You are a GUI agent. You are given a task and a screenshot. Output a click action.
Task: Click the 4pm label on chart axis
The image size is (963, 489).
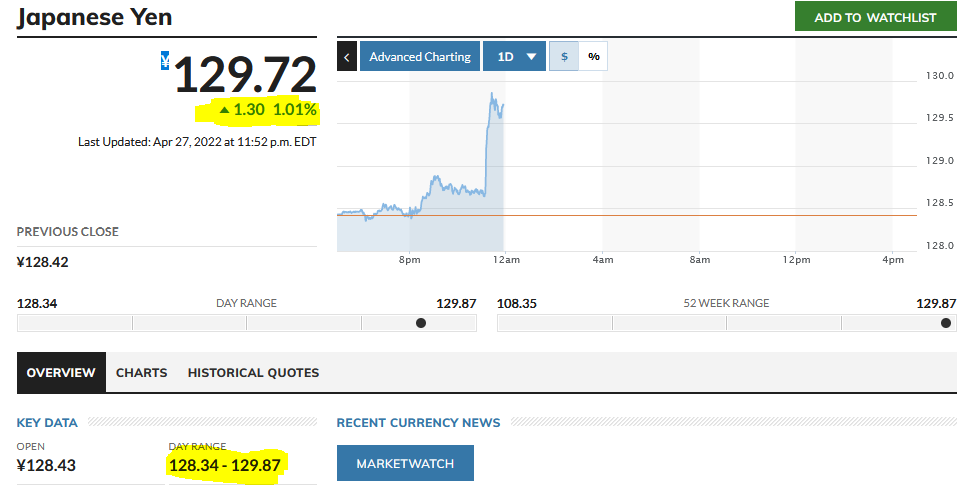893,260
